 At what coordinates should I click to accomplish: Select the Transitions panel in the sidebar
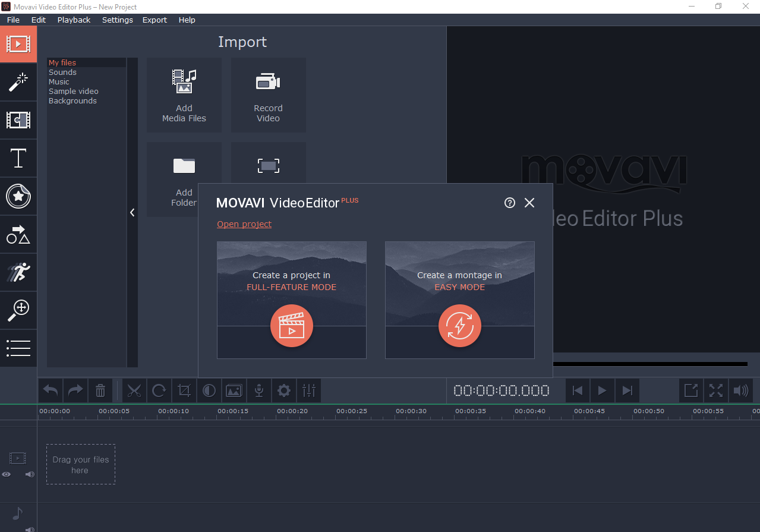(x=18, y=120)
